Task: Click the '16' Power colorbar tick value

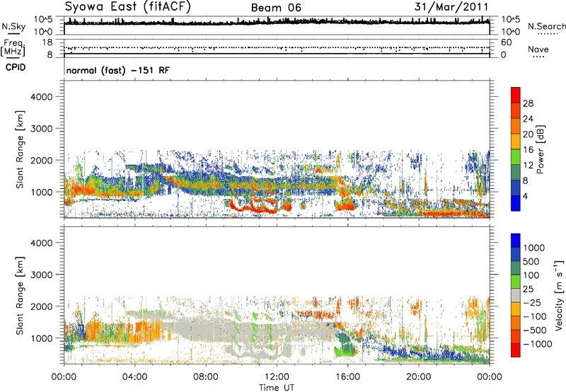Action: click(x=528, y=150)
